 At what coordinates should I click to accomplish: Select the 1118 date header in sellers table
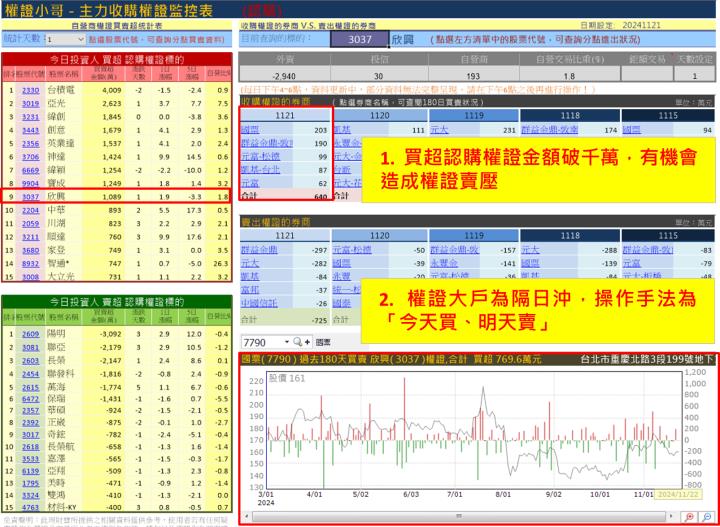pyautogui.click(x=570, y=236)
